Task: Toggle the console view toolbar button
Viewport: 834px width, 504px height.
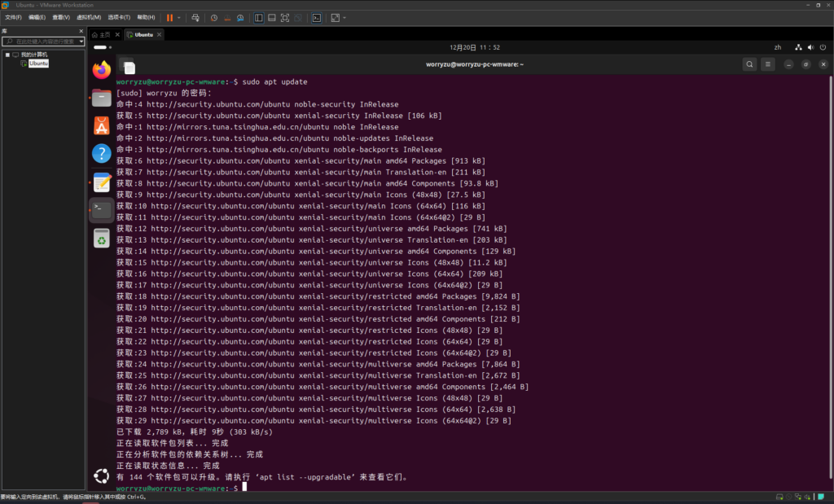Action: (317, 17)
